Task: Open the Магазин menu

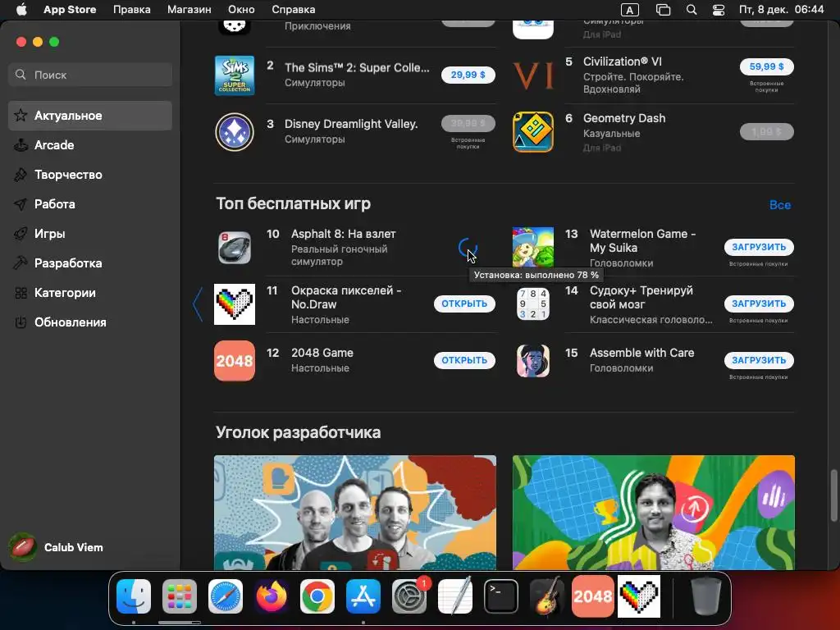Action: (x=189, y=10)
